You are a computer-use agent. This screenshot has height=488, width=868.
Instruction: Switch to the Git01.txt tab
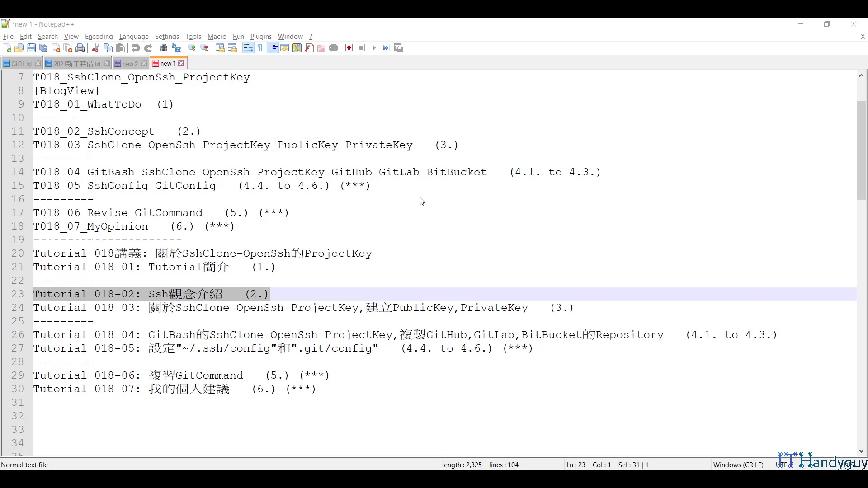(21, 64)
